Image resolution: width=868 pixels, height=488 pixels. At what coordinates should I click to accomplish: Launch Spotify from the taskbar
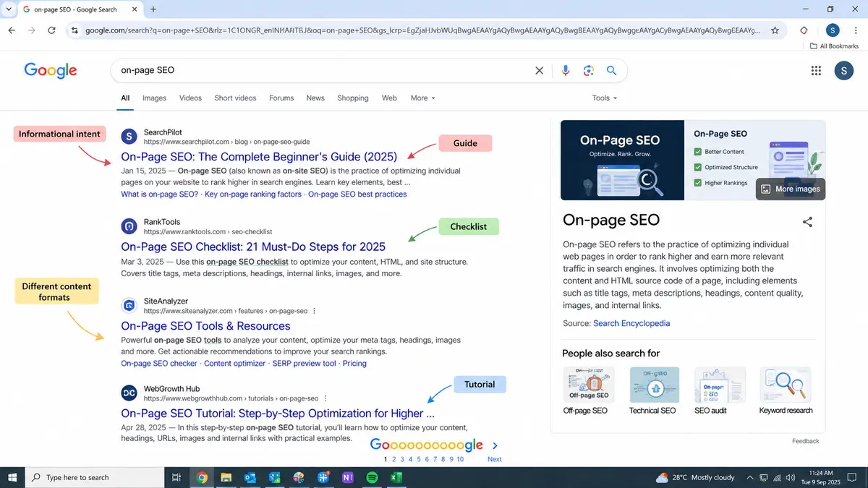372,477
